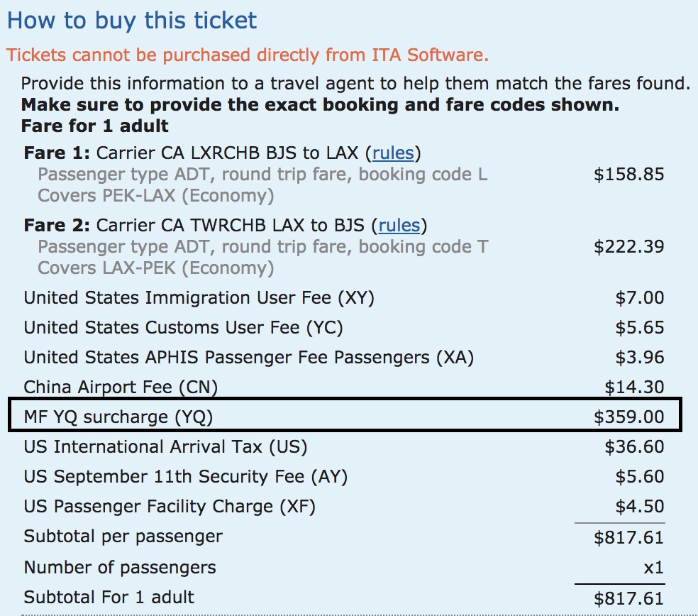Click the Fare 2 price of $222.39

coord(628,247)
